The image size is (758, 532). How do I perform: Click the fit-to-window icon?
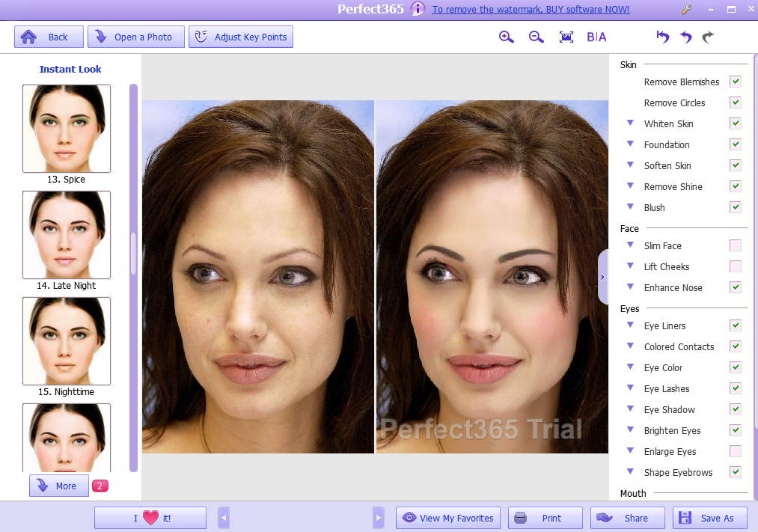[x=566, y=37]
